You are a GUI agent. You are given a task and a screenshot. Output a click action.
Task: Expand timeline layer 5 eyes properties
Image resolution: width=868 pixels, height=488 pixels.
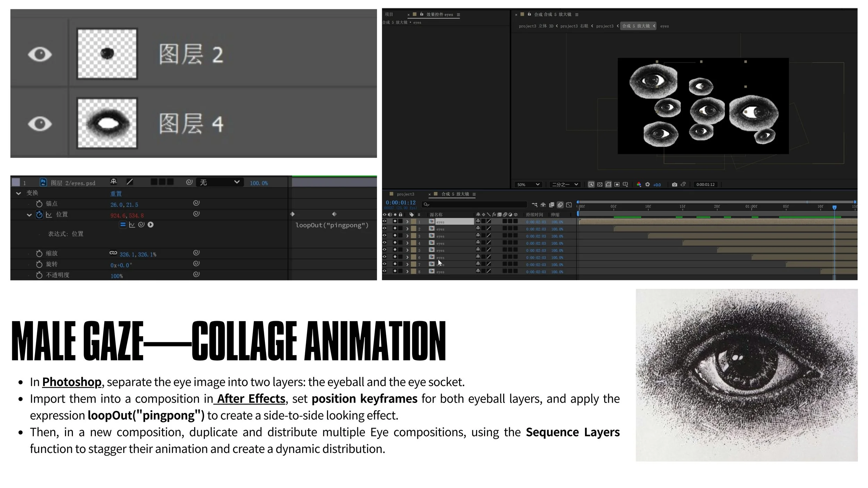407,250
